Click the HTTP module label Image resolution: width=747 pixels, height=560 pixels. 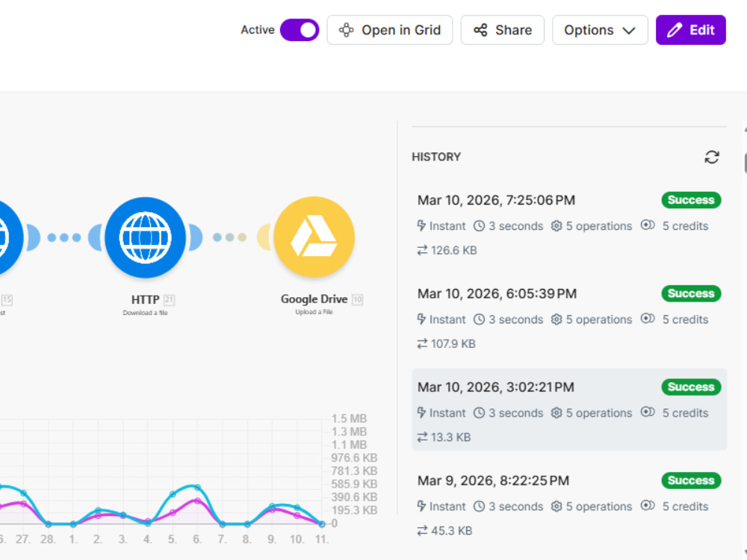[x=146, y=299]
